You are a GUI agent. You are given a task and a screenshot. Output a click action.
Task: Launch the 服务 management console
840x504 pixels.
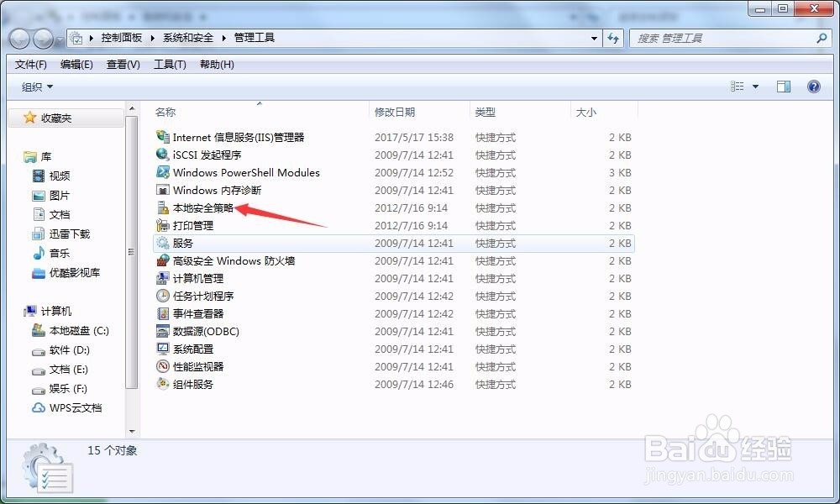click(178, 243)
